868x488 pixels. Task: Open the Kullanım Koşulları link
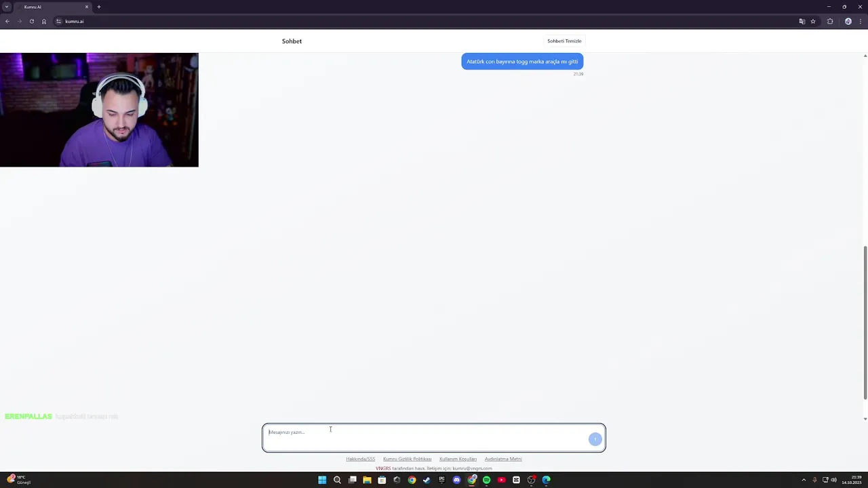(458, 459)
